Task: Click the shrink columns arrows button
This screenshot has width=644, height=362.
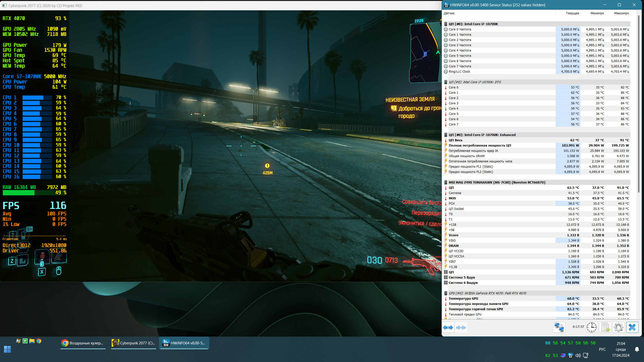Action: [461, 328]
